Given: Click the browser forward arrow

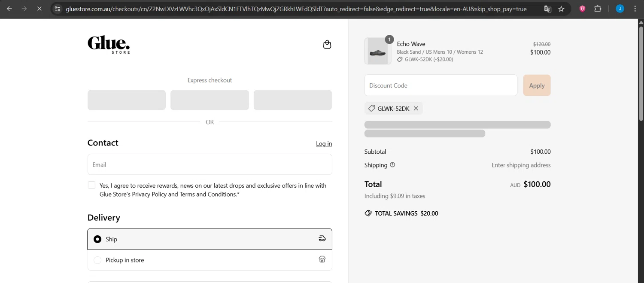Looking at the screenshot, I should tap(24, 9).
